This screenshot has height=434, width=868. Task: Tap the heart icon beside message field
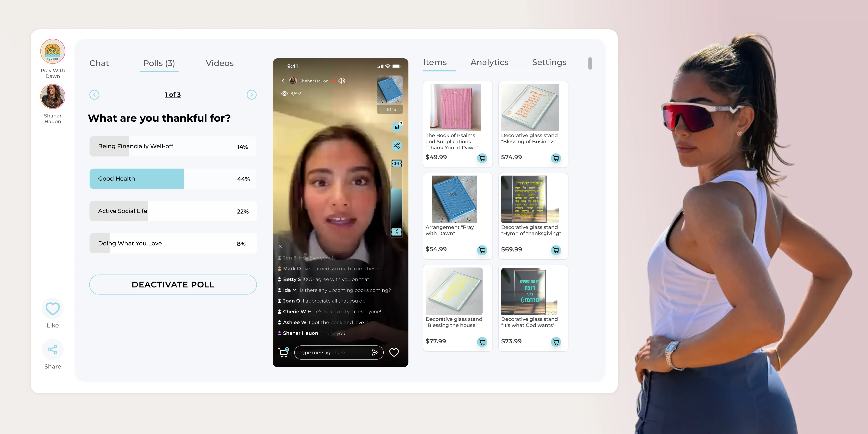394,352
